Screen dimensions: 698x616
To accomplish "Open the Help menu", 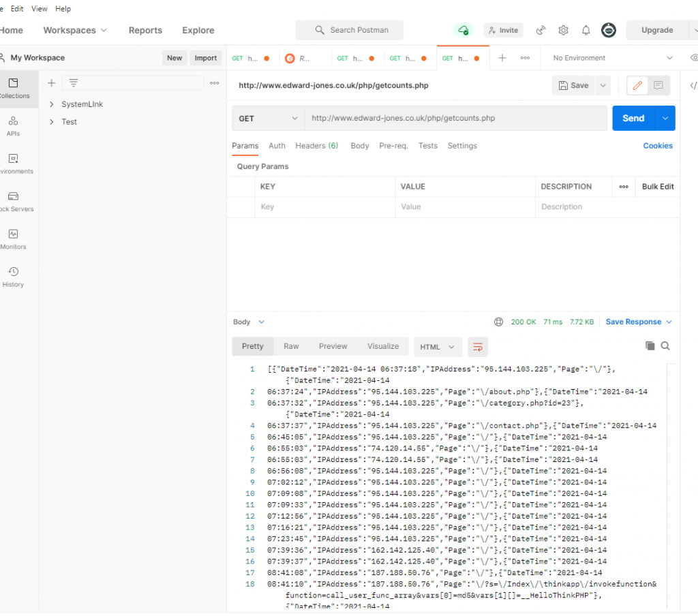I will (63, 8).
